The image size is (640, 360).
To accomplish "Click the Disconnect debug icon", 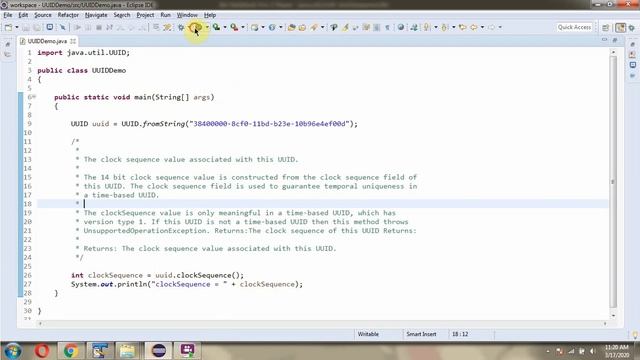I will (x=109, y=27).
